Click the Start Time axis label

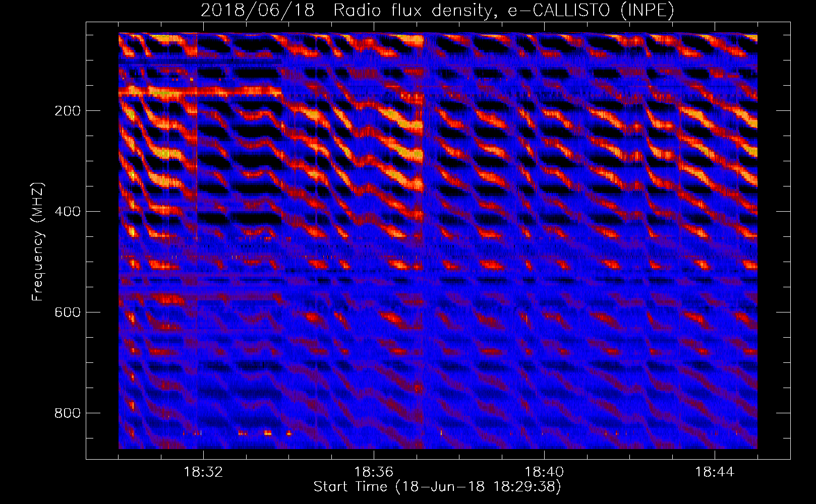click(x=437, y=487)
